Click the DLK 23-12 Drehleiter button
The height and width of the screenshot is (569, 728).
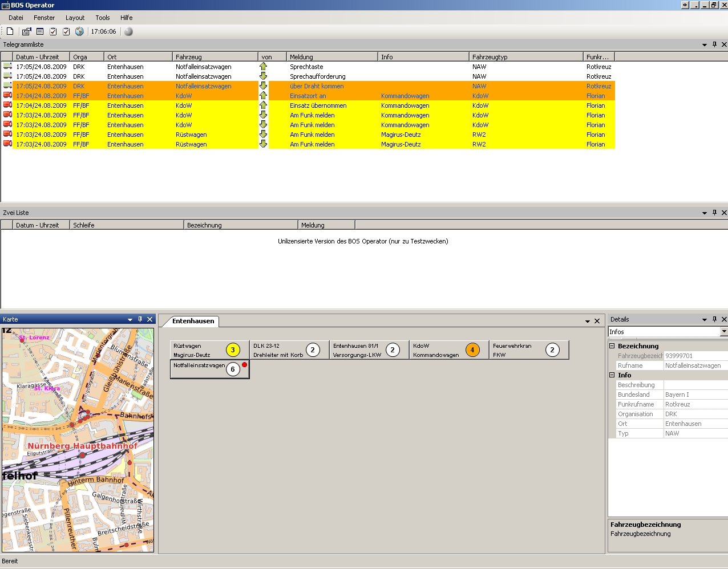click(x=278, y=350)
